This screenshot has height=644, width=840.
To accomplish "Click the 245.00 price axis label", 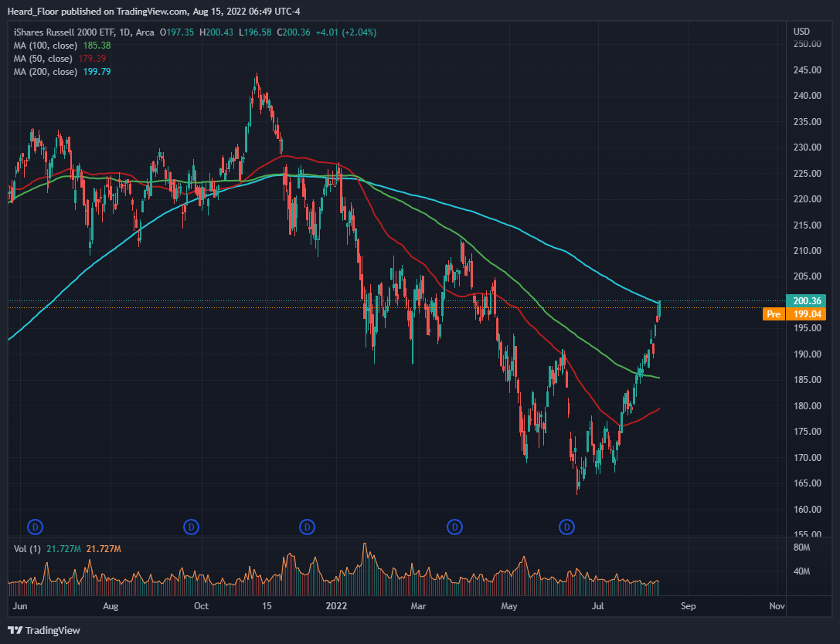I will 807,70.
